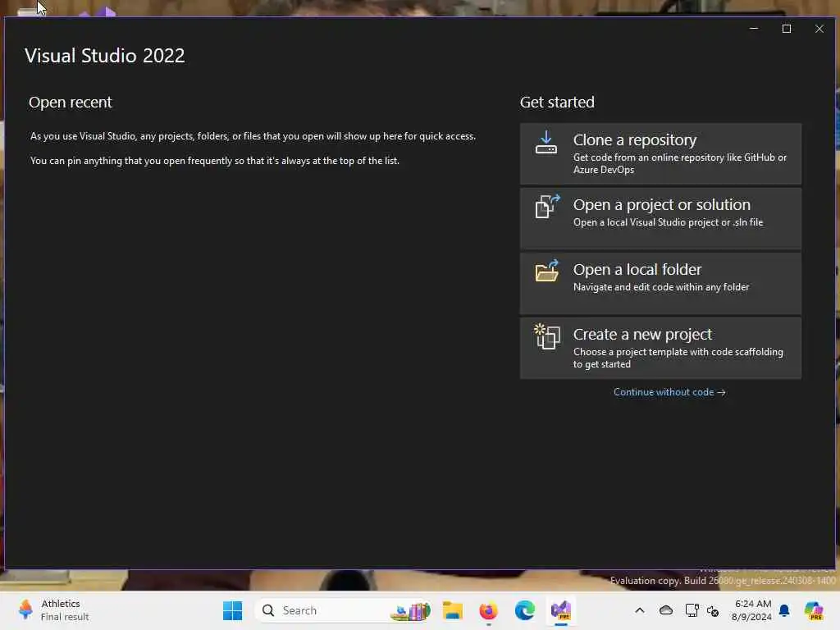
Task: Choose the Open a local folder title
Action: pyautogui.click(x=637, y=269)
